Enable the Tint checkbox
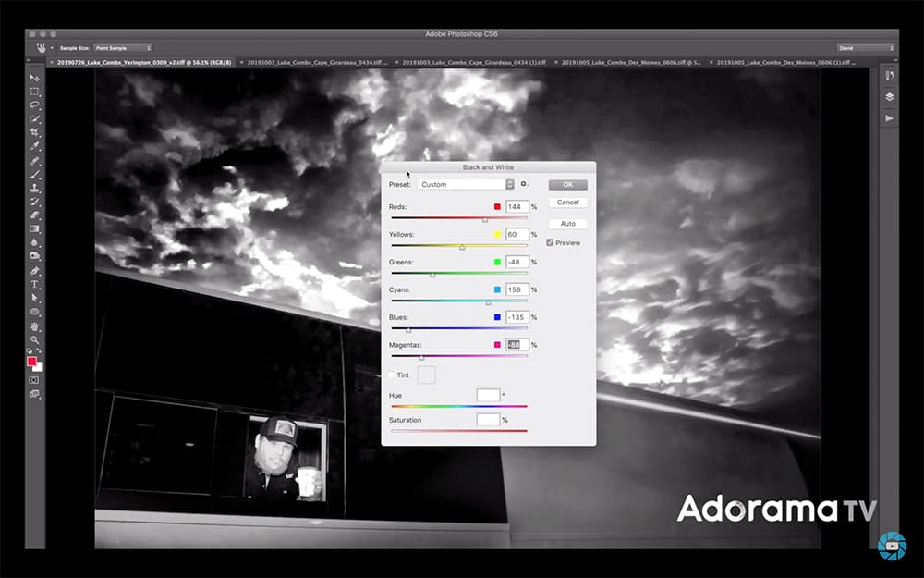924x578 pixels. 392,375
